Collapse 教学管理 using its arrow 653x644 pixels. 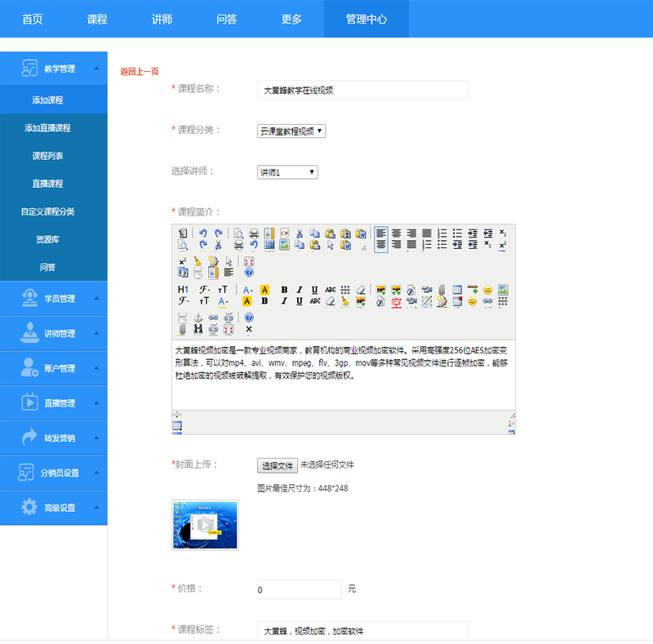(x=97, y=69)
